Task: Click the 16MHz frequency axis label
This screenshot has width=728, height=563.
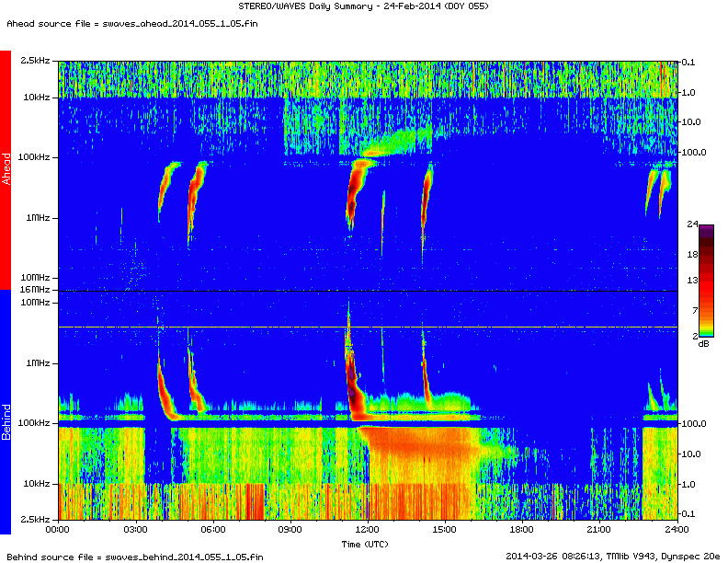Action: [35, 290]
